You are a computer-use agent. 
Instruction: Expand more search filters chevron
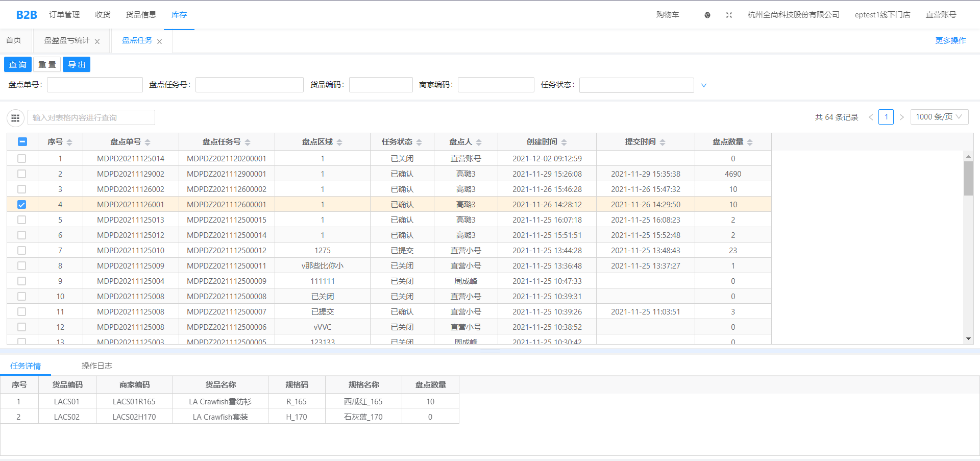(704, 85)
